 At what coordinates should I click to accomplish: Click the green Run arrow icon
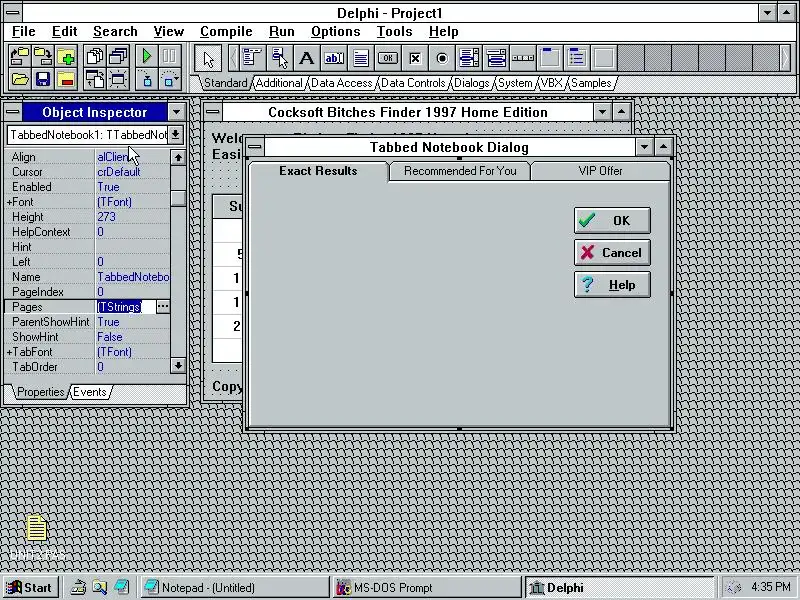(147, 56)
